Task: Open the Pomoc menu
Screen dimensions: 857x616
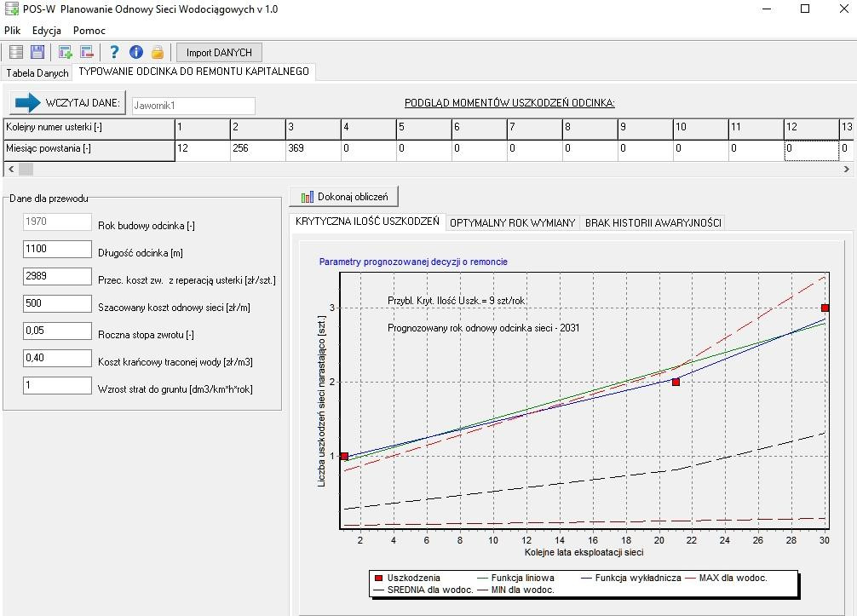Action: tap(89, 31)
